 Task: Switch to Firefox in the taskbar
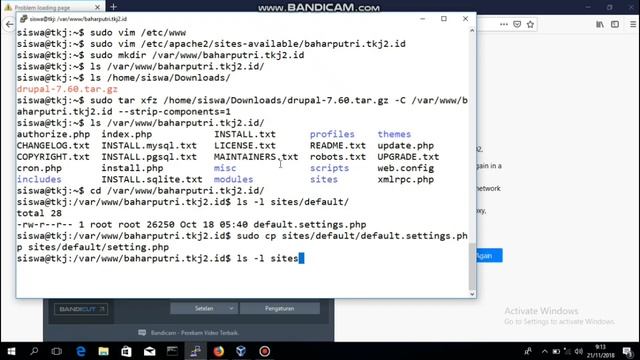tap(219, 351)
